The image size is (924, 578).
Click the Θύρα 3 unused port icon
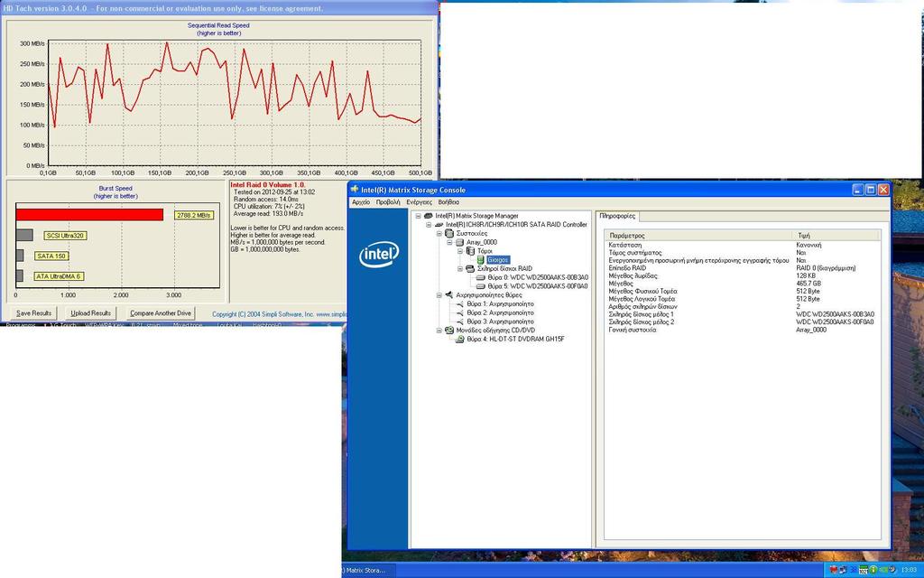[x=460, y=322]
